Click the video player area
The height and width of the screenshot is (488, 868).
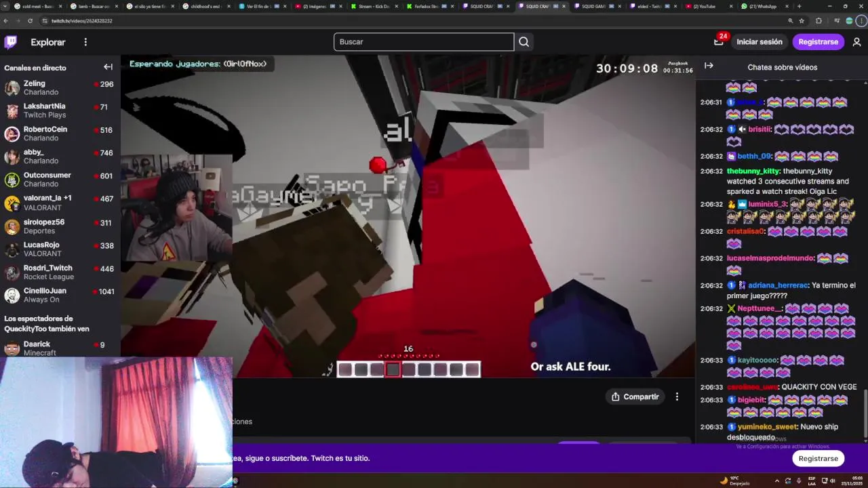tap(408, 216)
